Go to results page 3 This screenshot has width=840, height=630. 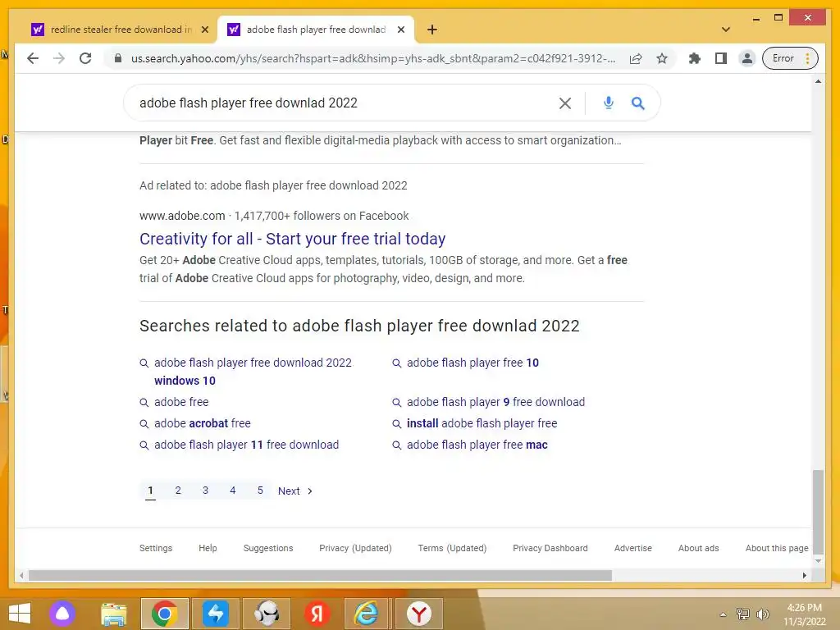205,491
